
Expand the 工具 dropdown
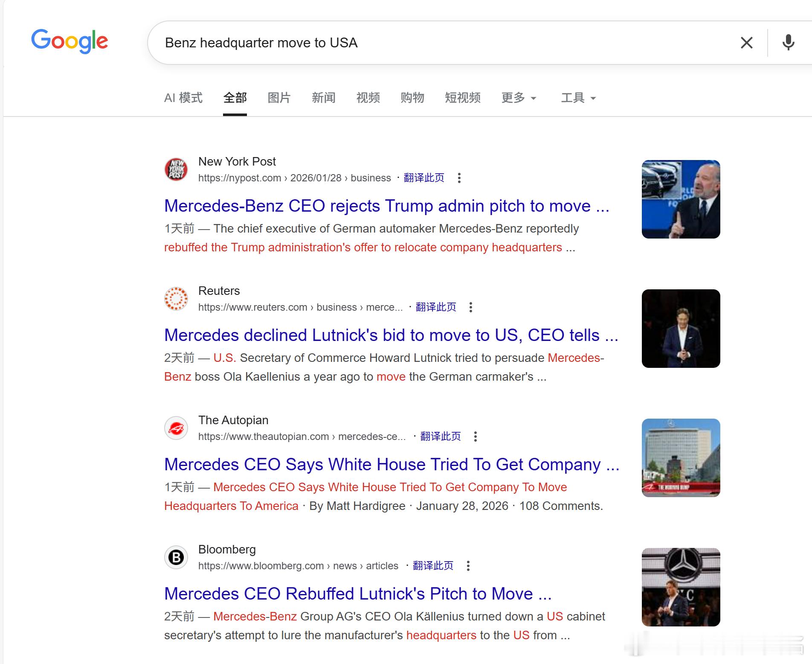(578, 98)
